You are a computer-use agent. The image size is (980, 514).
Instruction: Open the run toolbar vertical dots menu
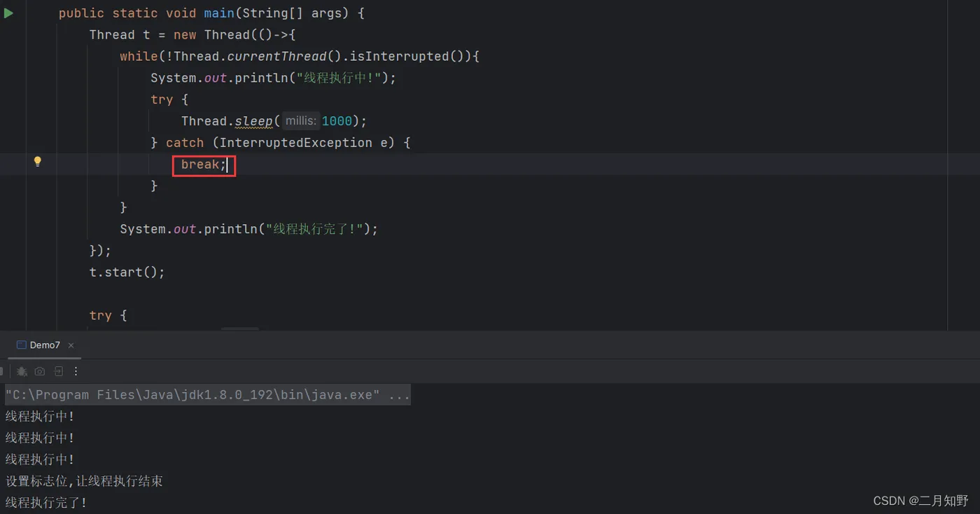76,371
